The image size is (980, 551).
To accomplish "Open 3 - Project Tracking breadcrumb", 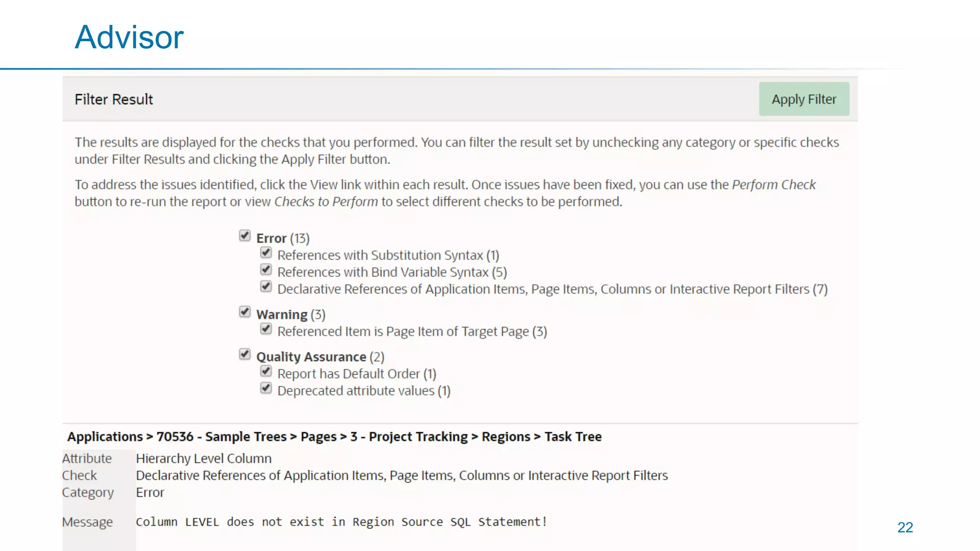I will point(409,437).
